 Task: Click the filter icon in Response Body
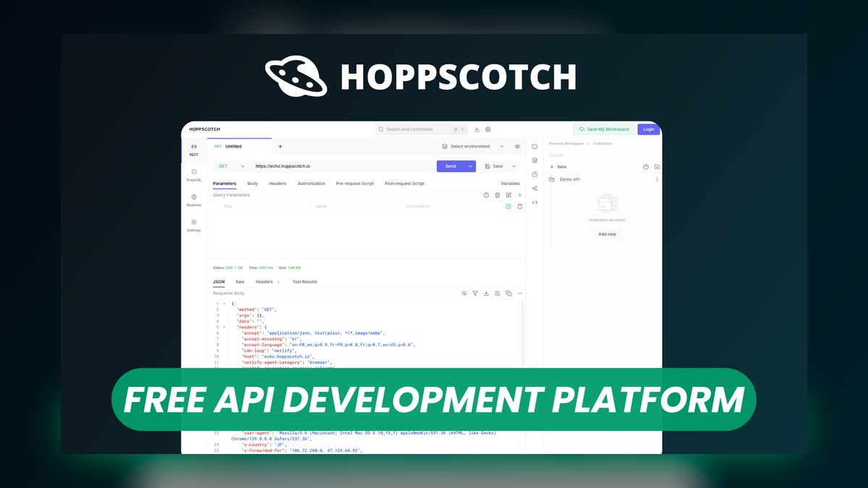(x=475, y=294)
